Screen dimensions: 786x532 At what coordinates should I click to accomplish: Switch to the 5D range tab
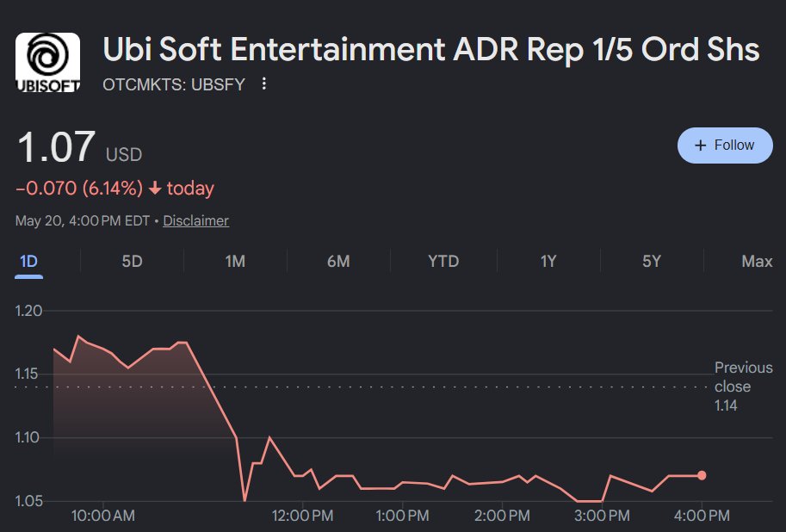(133, 261)
